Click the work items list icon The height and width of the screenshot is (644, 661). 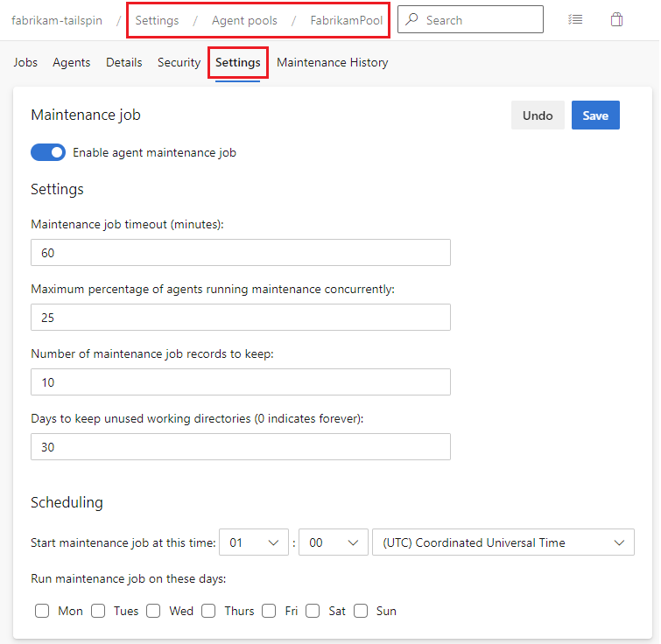tap(575, 19)
